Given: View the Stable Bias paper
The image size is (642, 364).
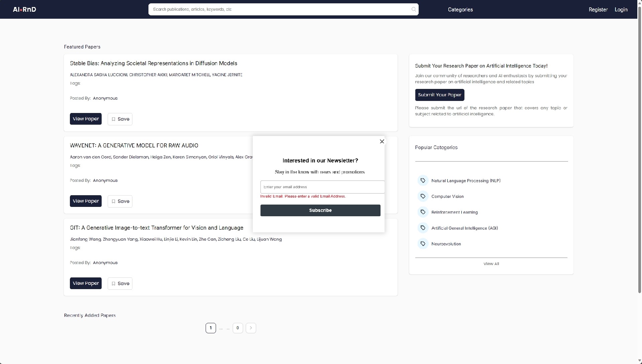Looking at the screenshot, I should 86,119.
